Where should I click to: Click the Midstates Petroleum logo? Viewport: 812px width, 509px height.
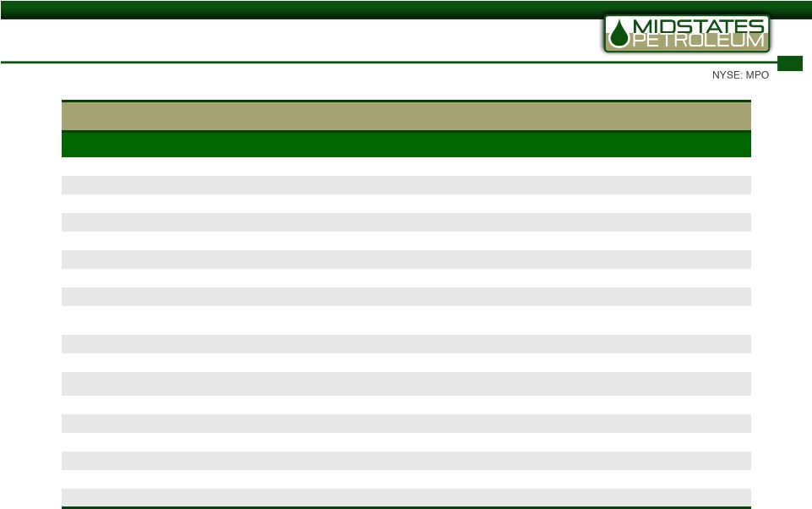tap(687, 34)
